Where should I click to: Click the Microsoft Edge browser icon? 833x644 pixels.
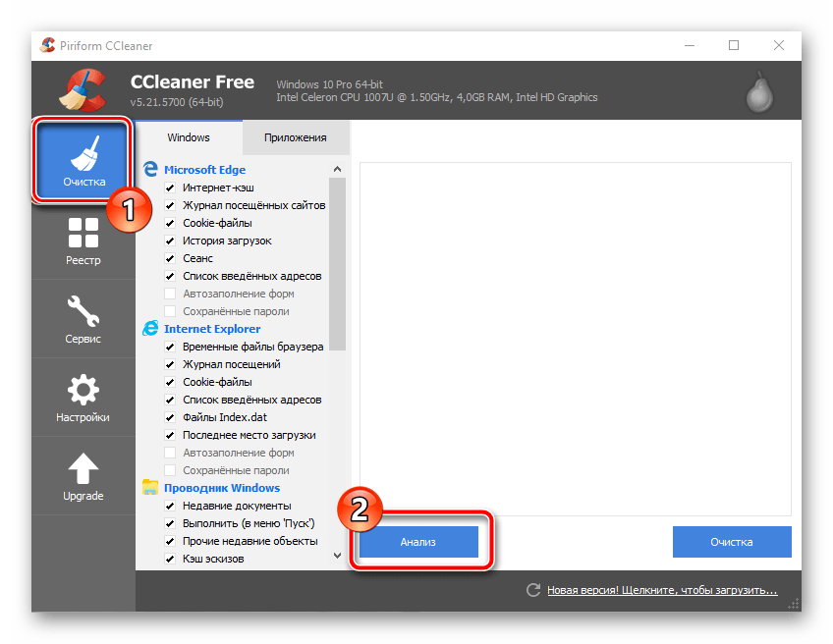(150, 170)
